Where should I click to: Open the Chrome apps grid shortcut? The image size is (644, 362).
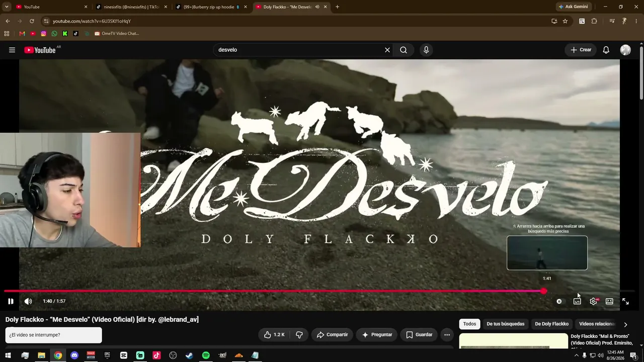point(7,34)
